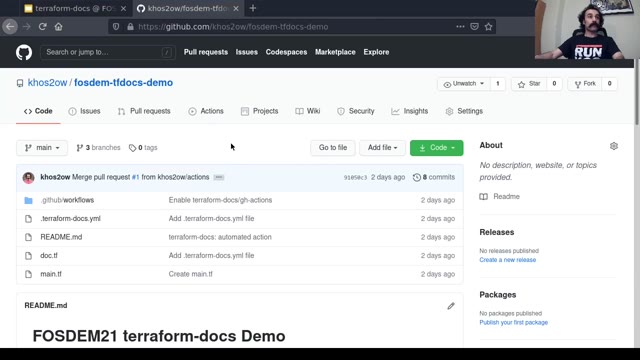Viewport: 640px width, 360px height.
Task: Open Pull requests in top navigation
Action: click(206, 52)
